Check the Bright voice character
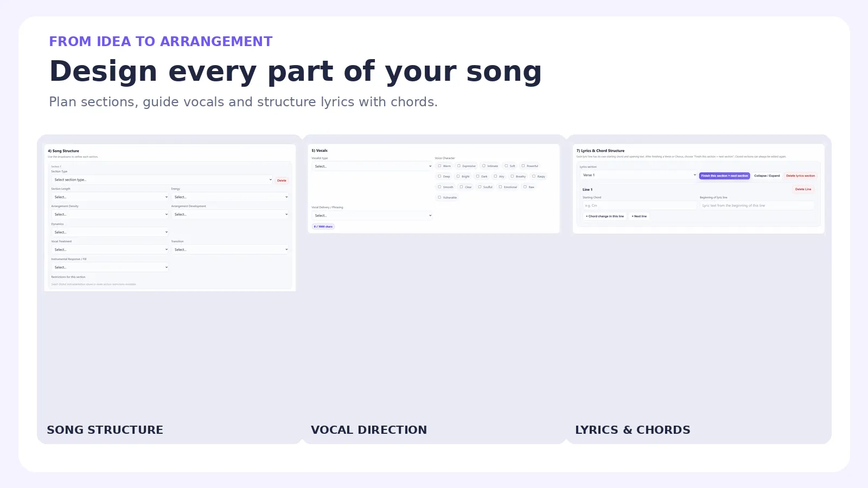 (458, 176)
